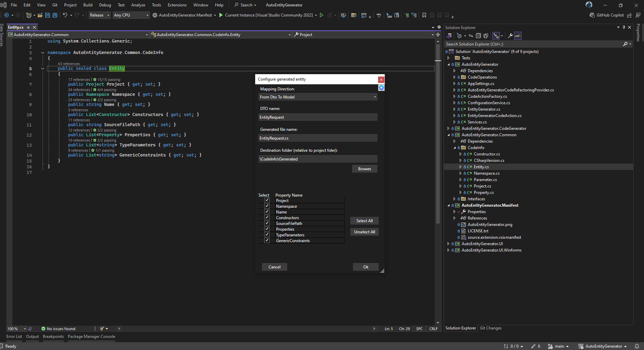
Task: Uncheck the Constructors property checkbox
Action: 267,217
